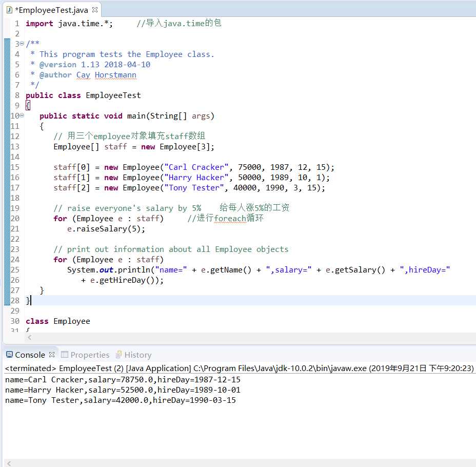Click the 'Tony Tester' string literal in code
This screenshot has width=476, height=467.
pos(194,188)
